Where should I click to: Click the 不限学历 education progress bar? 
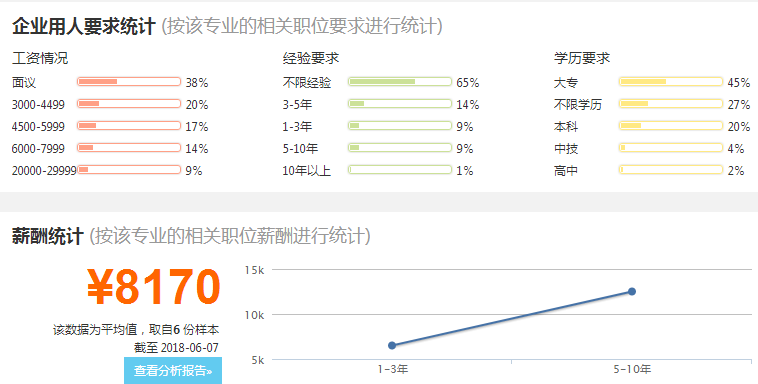[671, 104]
